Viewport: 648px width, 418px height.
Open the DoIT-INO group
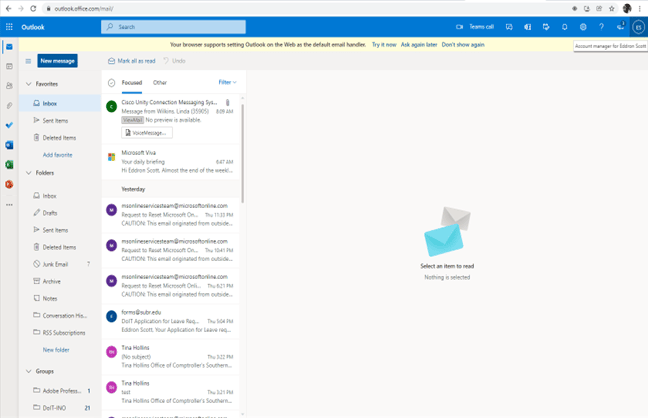tap(60, 408)
